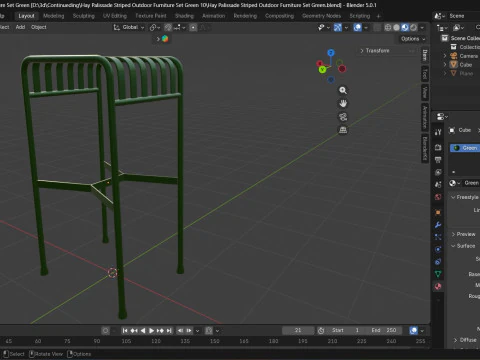Viewport: 480px width, 360px height.
Task: Toggle preview range stopwatch icon
Action: (321, 331)
